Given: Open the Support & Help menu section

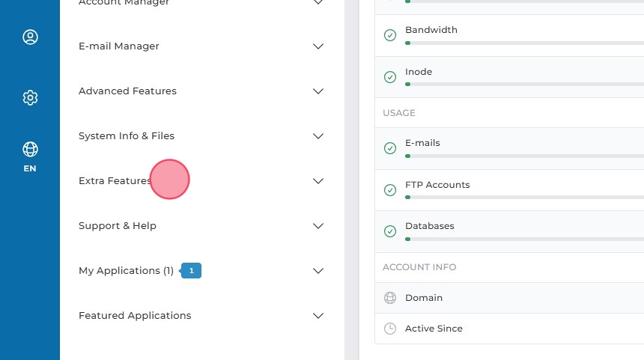Looking at the screenshot, I should tap(118, 226).
